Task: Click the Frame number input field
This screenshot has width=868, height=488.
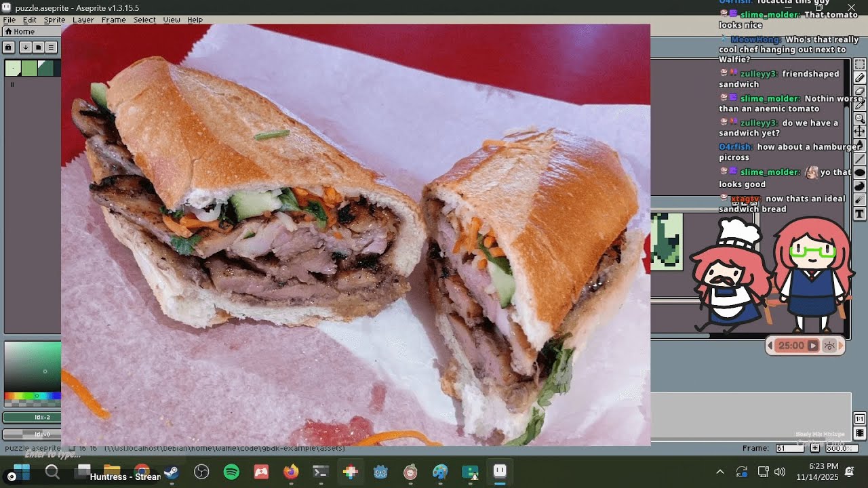Action: click(789, 448)
